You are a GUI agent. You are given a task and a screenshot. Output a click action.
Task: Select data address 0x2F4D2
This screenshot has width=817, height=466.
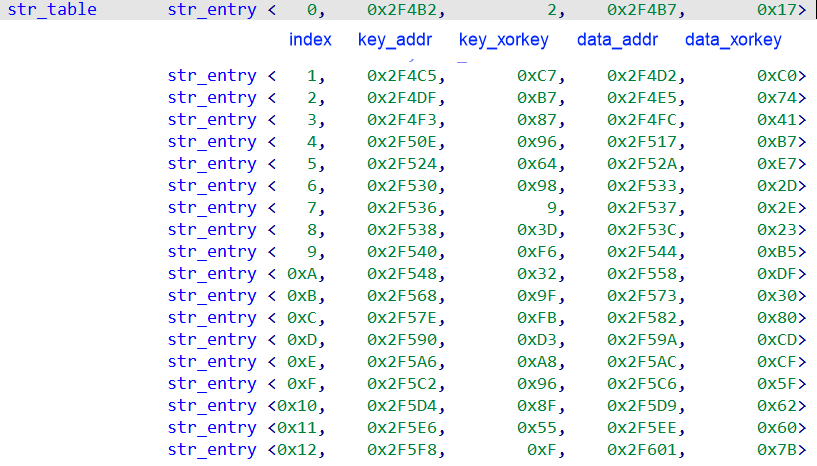click(x=641, y=76)
